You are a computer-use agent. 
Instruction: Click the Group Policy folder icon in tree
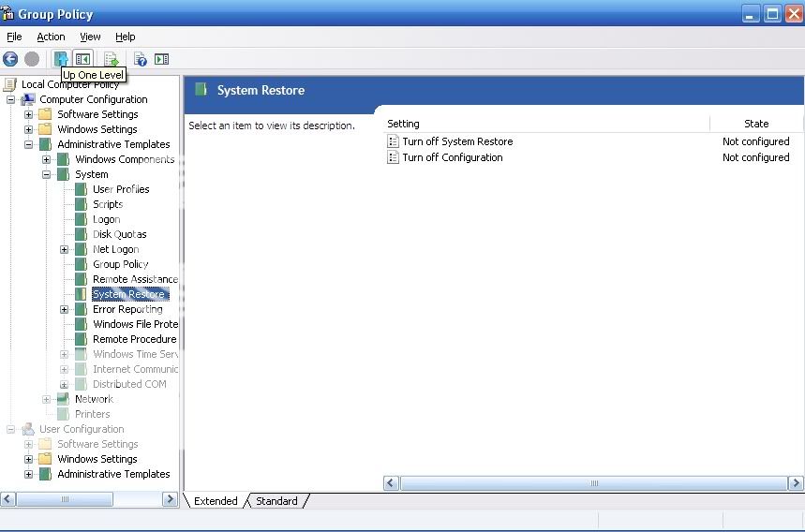pyautogui.click(x=82, y=264)
